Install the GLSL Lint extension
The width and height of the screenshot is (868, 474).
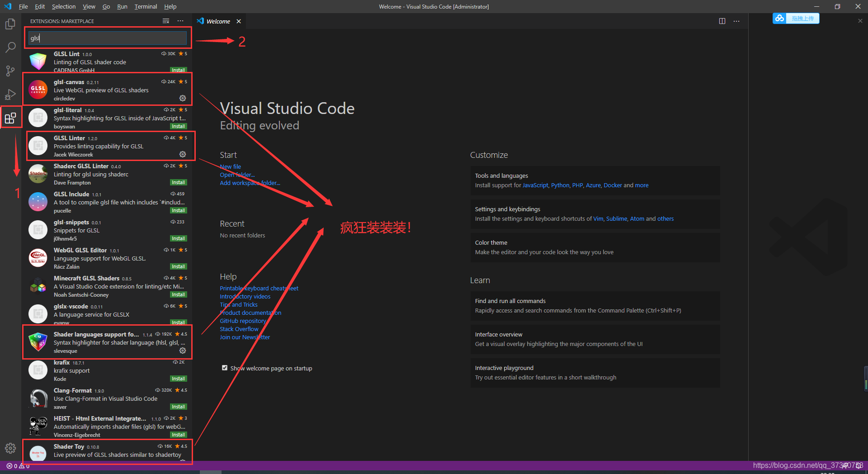178,70
